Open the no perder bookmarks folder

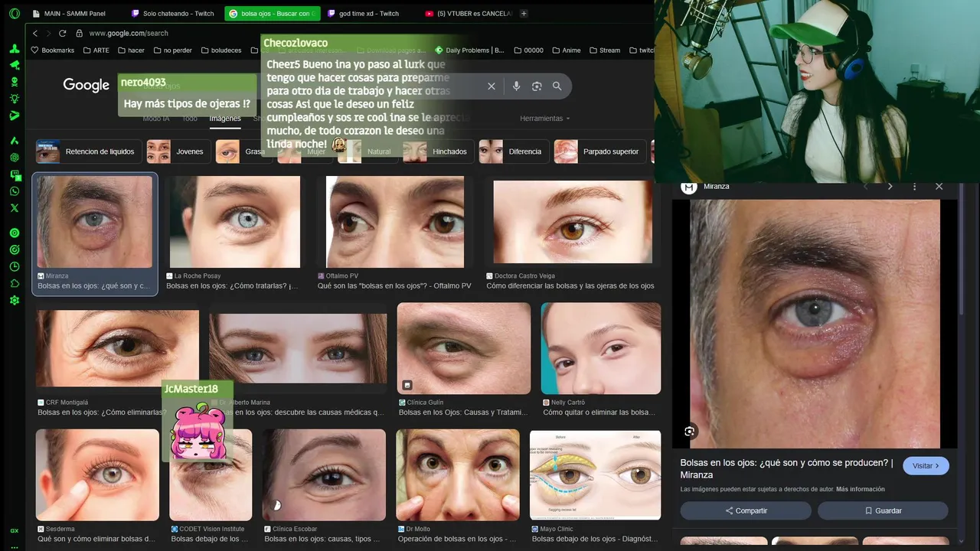tap(172, 51)
